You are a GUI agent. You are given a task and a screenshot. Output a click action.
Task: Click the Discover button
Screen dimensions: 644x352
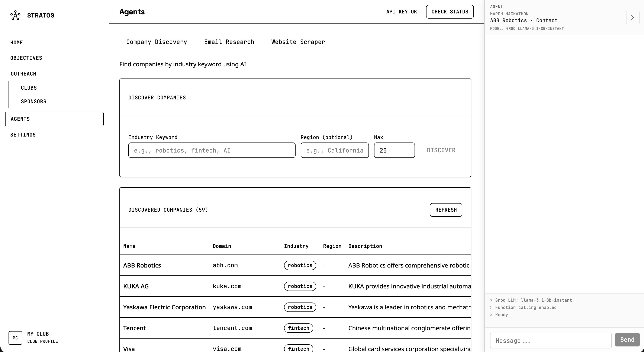(441, 150)
